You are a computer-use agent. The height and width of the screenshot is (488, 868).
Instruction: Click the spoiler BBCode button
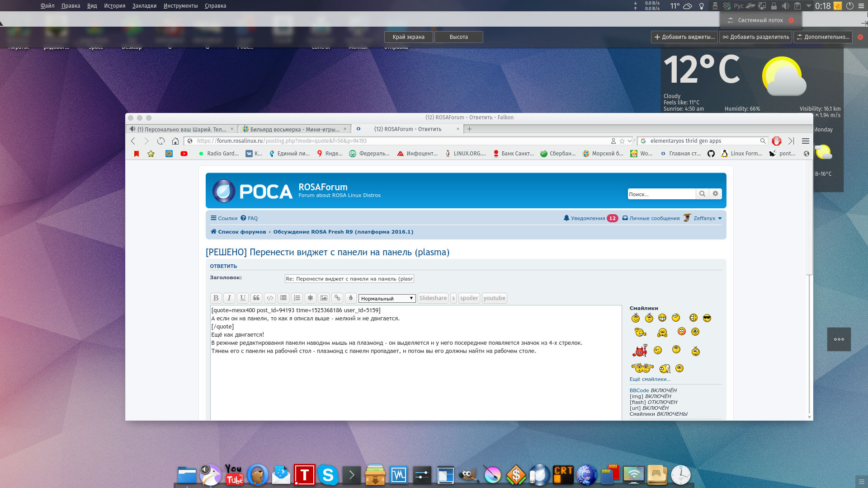[469, 298]
